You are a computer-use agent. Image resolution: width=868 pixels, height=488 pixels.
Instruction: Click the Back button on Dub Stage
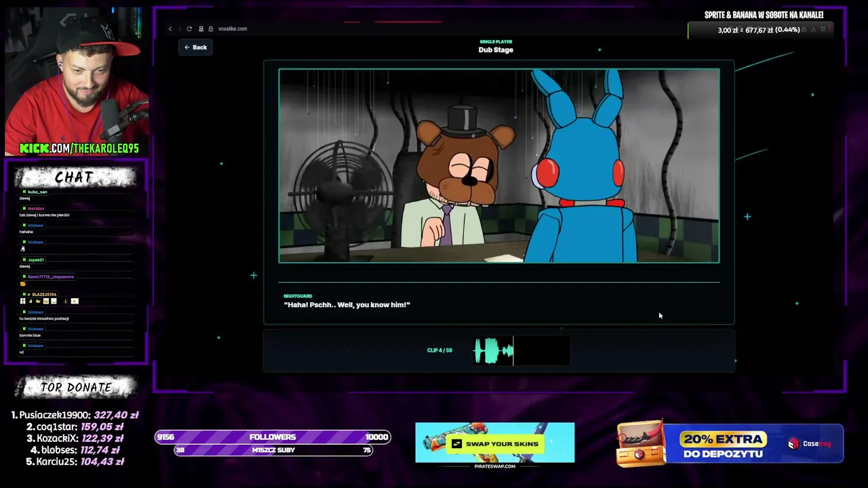195,47
